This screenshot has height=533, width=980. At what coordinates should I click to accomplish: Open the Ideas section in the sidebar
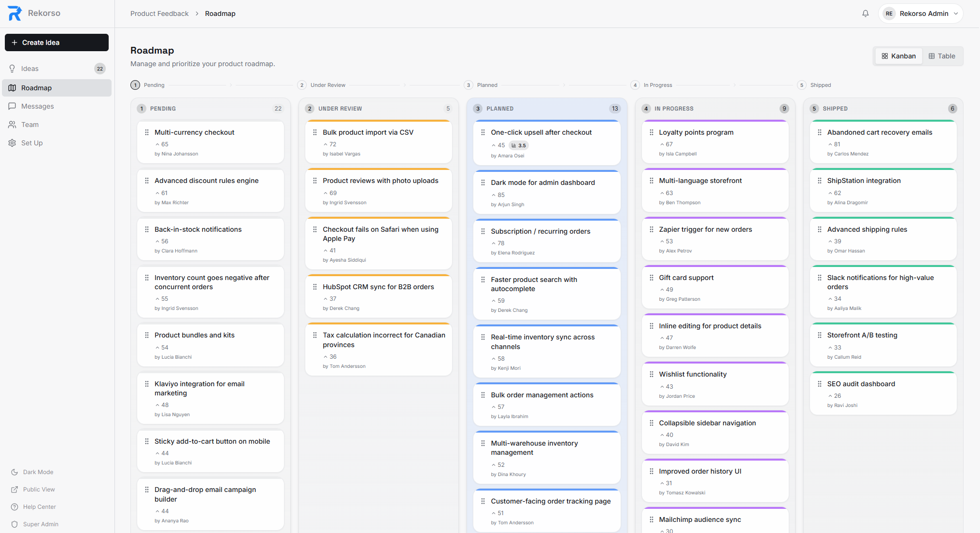30,68
